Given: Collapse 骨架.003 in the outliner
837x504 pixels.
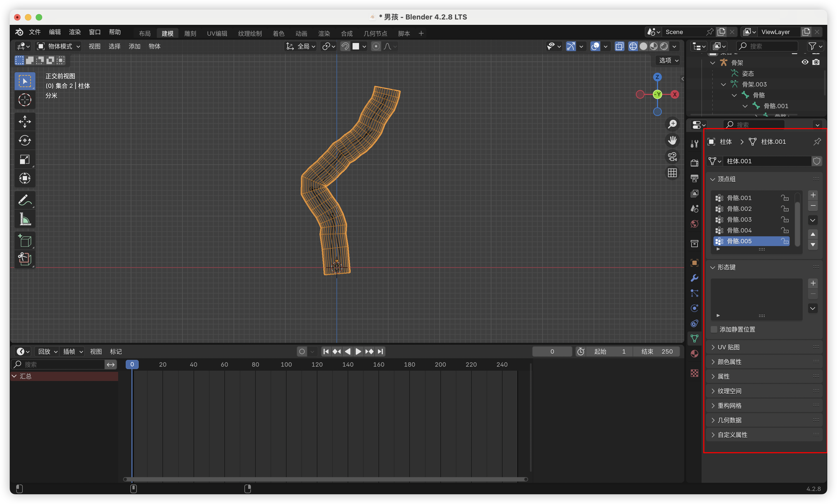Looking at the screenshot, I should [x=723, y=84].
